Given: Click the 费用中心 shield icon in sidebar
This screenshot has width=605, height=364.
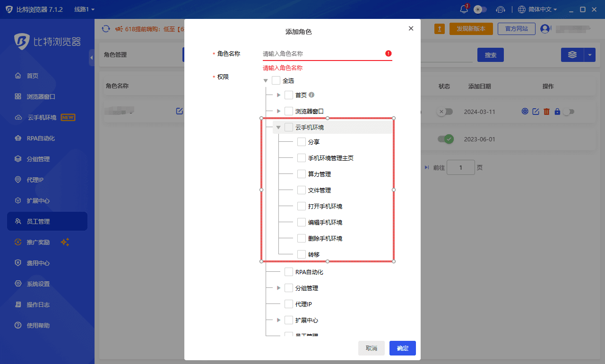Looking at the screenshot, I should coord(18,263).
